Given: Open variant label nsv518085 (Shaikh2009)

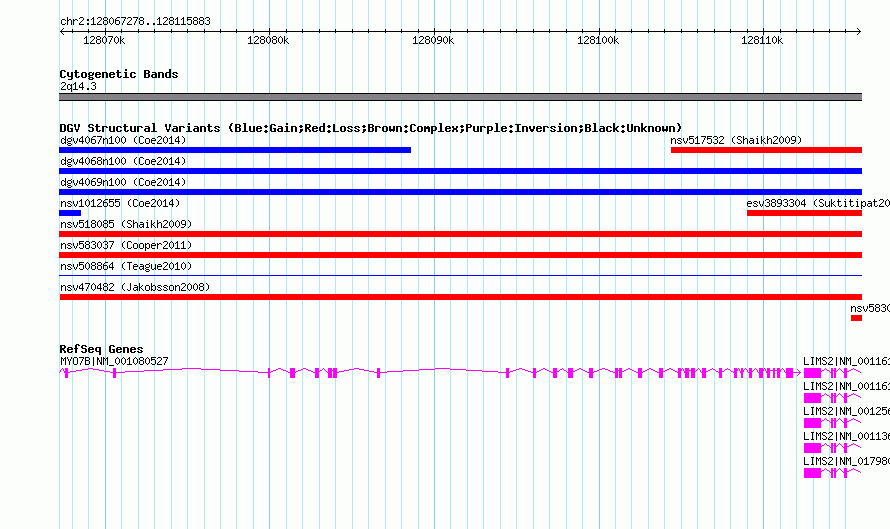Looking at the screenshot, I should point(126,224).
